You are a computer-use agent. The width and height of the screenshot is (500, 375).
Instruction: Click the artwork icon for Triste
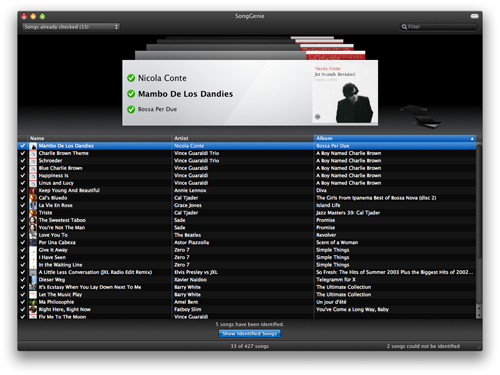coord(33,213)
